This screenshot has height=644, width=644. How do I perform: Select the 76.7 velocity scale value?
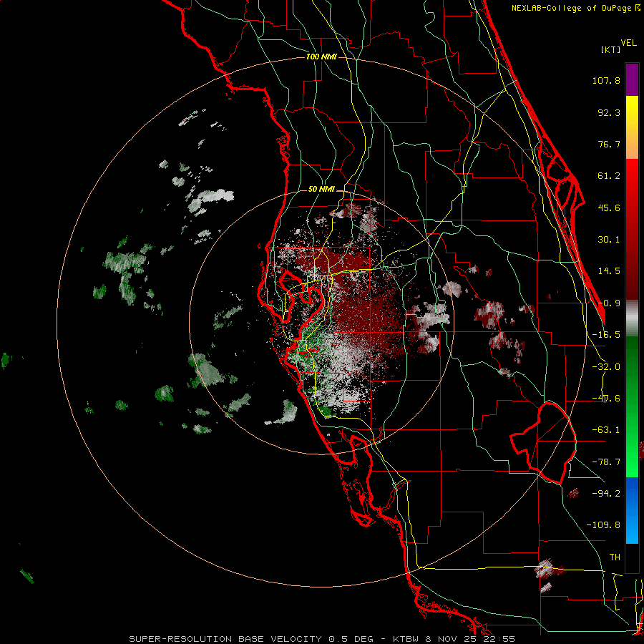click(x=609, y=144)
